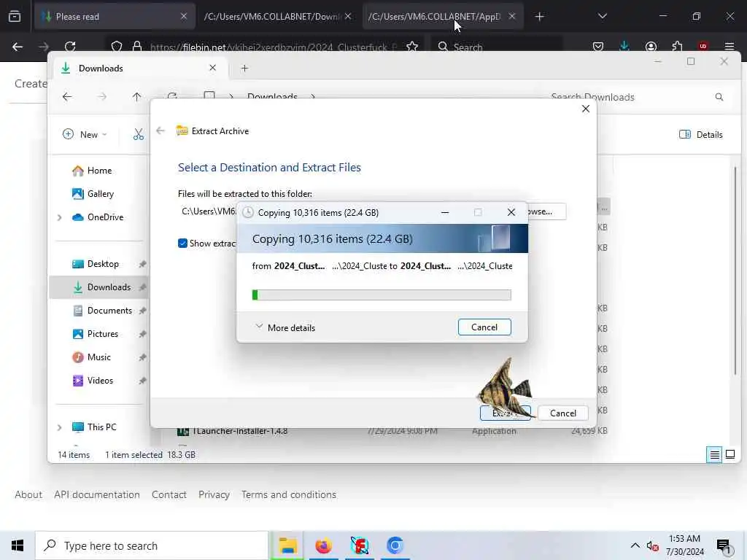This screenshot has height=560, width=747.
Task: Click the Extract Archive back arrow
Action: 160,131
